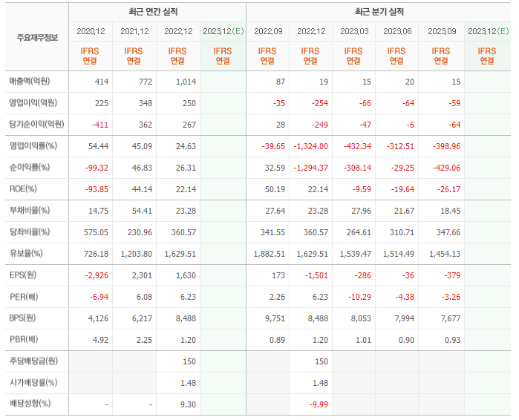Select the 영업이익(억원) row label
Viewport: 519px width, 420px height.
pos(33,103)
